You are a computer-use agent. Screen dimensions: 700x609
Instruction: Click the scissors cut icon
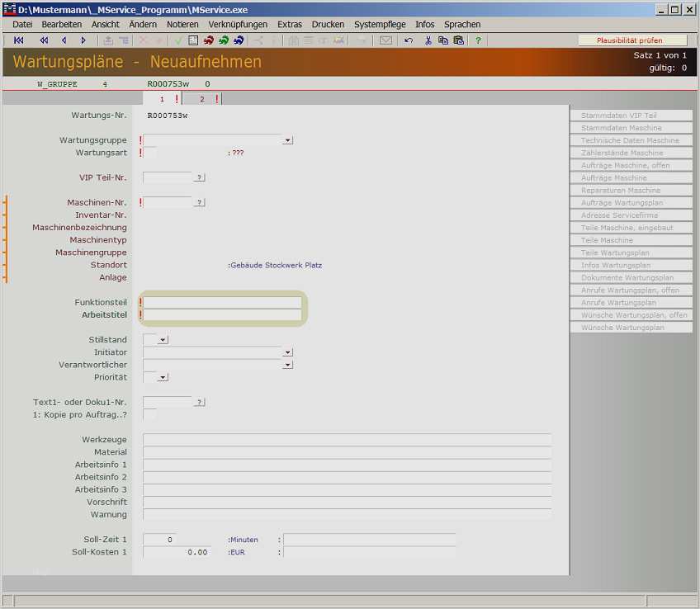pyautogui.click(x=428, y=40)
